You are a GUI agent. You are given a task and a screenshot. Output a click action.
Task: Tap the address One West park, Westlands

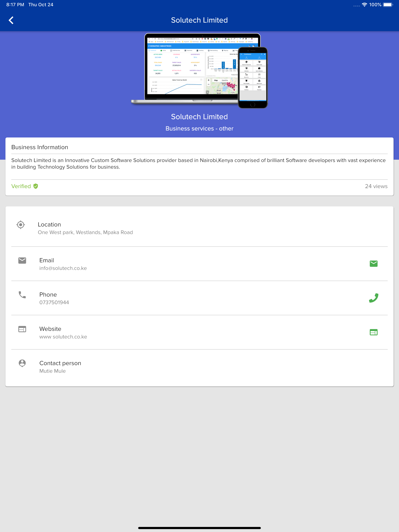click(x=85, y=232)
